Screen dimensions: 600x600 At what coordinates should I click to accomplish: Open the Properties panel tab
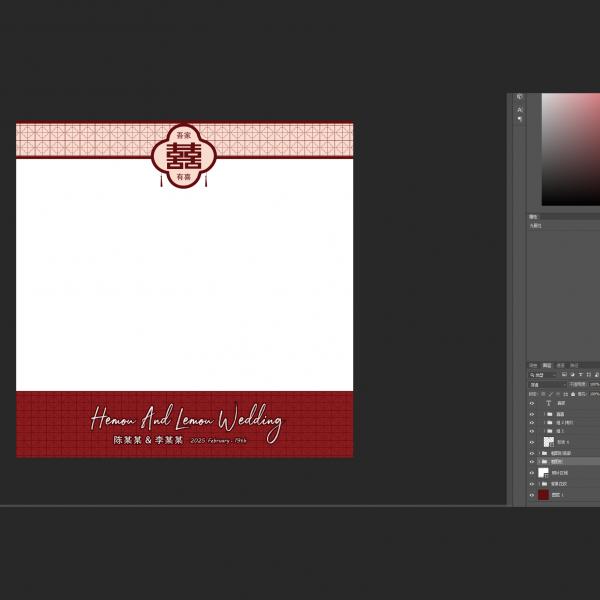[534, 216]
